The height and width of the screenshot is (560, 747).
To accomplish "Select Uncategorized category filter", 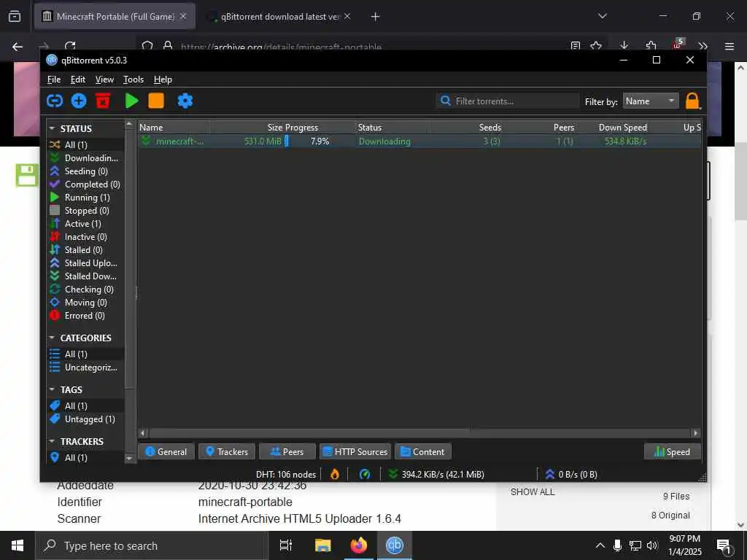I will [x=85, y=367].
